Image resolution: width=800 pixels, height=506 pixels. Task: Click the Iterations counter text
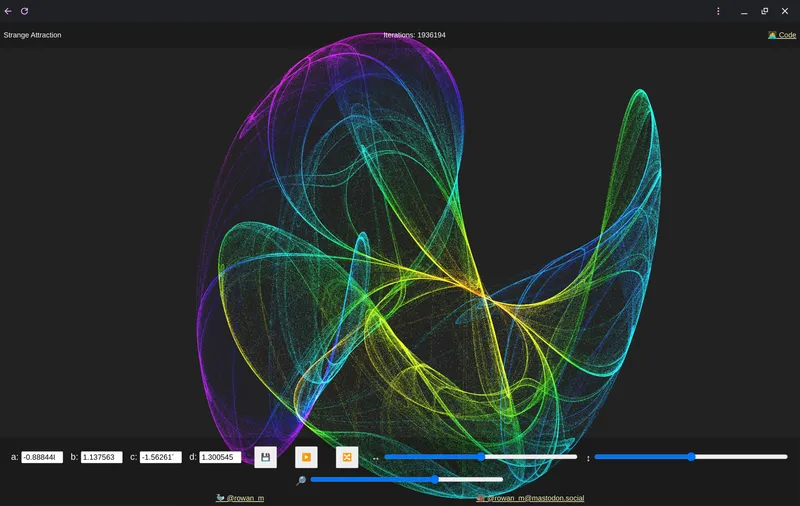(414, 35)
